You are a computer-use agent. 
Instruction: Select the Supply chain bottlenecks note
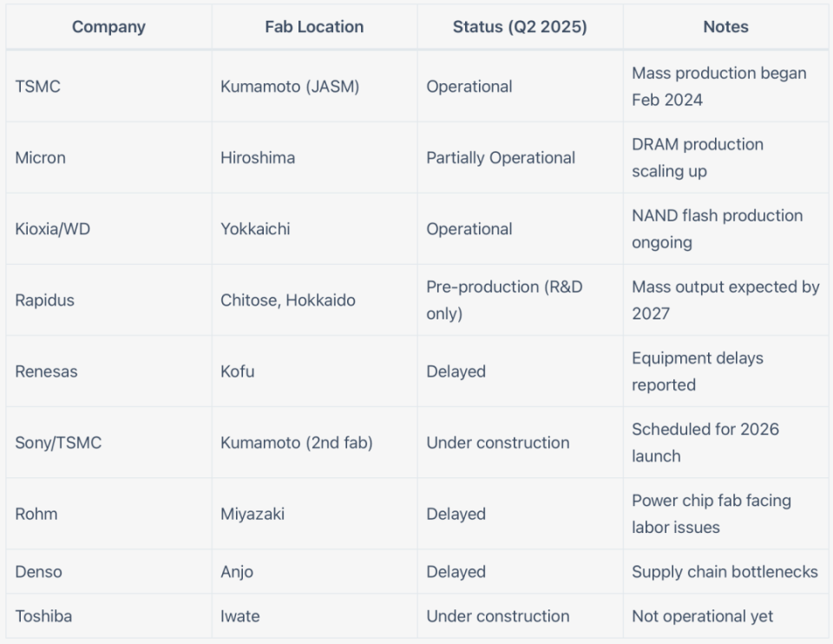[725, 571]
